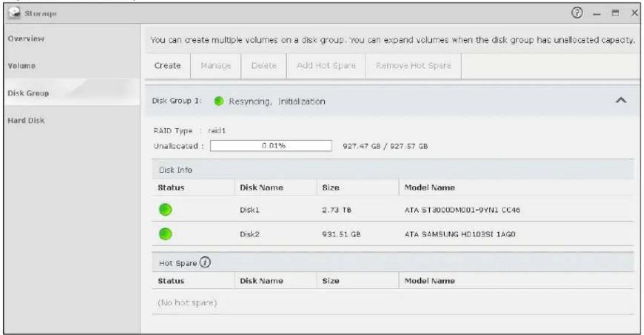The width and height of the screenshot is (644, 335).
Task: Click the green status indicator for Disk1
Action: (165, 209)
